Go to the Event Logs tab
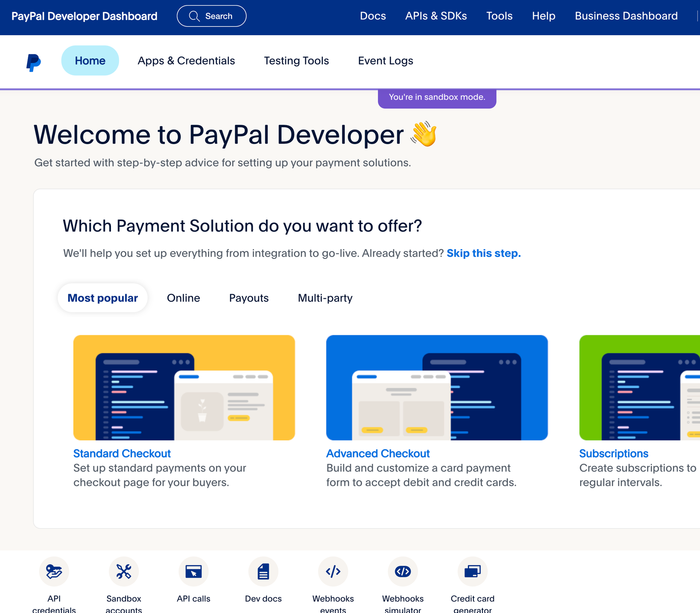700x613 pixels. tap(385, 61)
